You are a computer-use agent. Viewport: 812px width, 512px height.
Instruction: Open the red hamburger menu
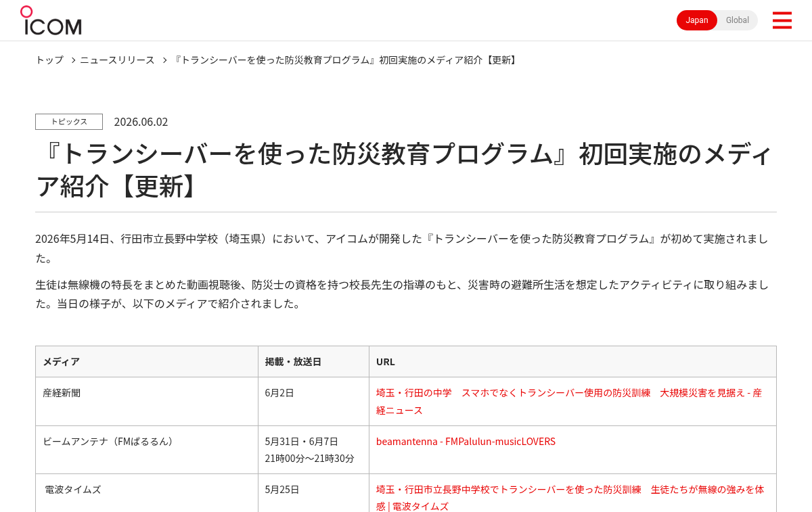(782, 20)
